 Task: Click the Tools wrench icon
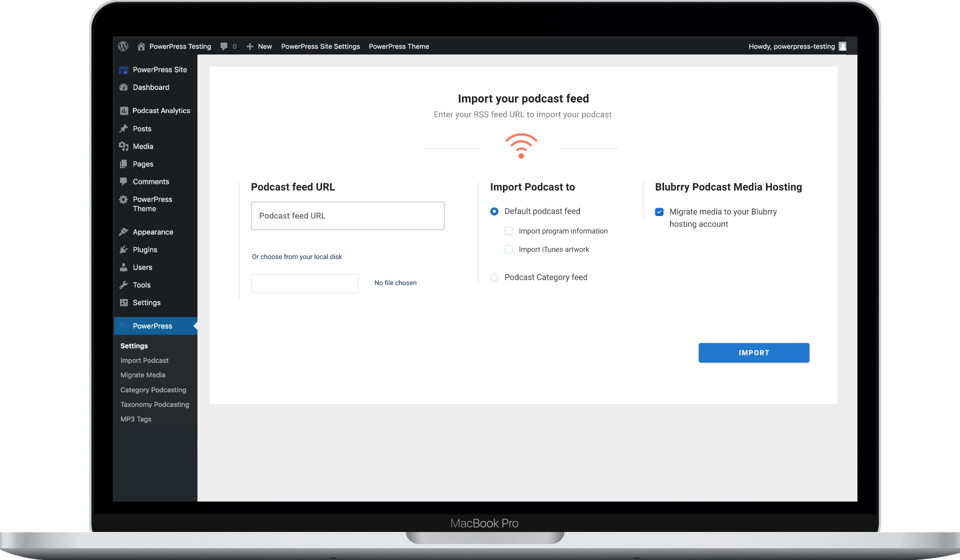pos(123,285)
